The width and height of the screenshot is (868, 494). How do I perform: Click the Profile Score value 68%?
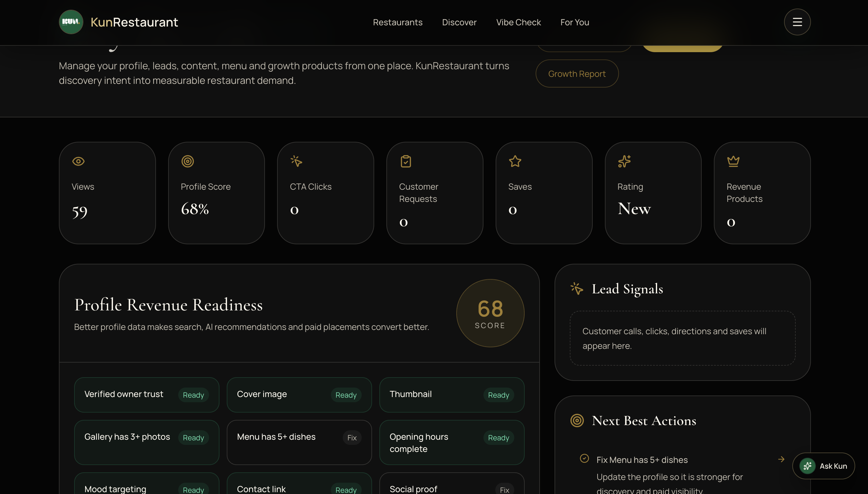tap(195, 209)
